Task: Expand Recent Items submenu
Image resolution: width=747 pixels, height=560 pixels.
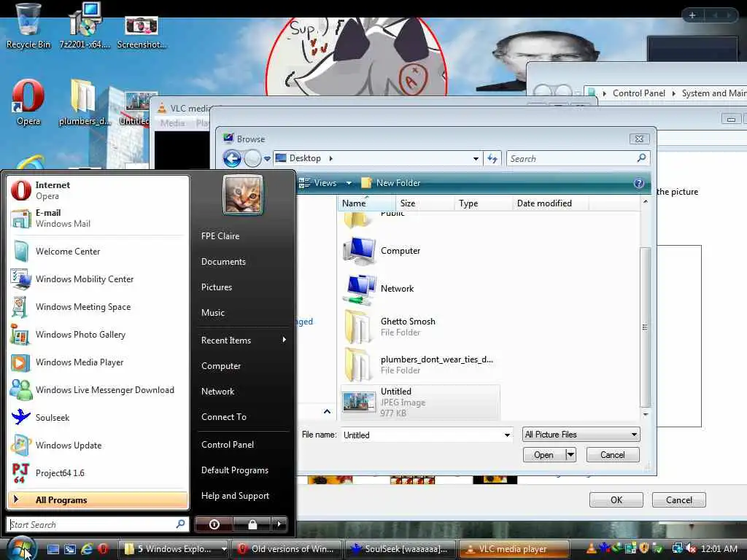Action: point(243,340)
